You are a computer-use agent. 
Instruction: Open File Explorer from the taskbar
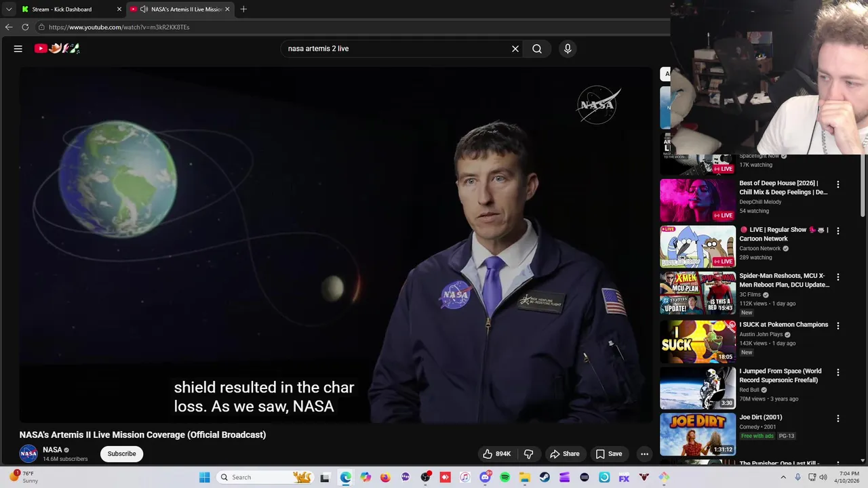[x=525, y=477]
